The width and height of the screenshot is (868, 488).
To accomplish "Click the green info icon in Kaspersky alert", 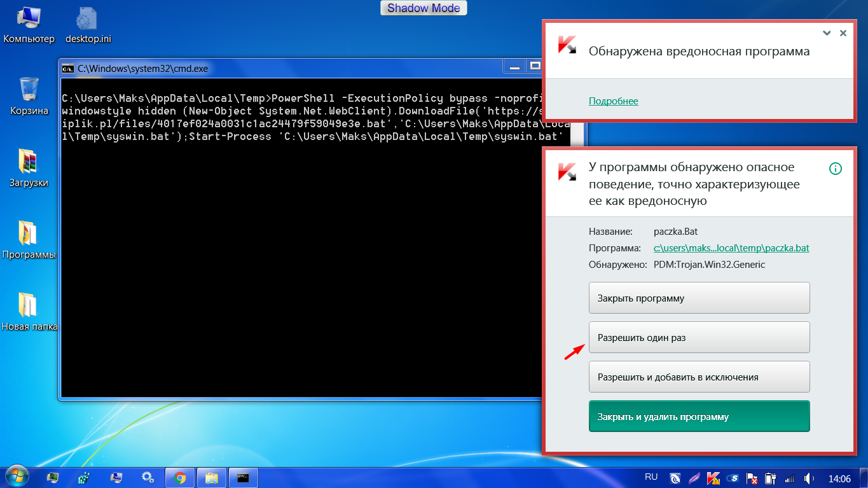I will click(836, 169).
